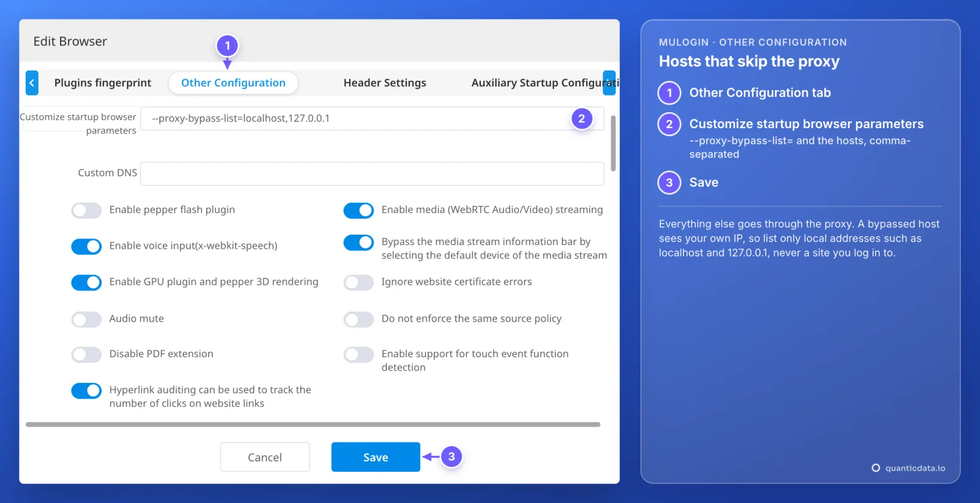Enable Ignore website certificate errors
Image resolution: width=980 pixels, height=503 pixels.
pyautogui.click(x=358, y=282)
